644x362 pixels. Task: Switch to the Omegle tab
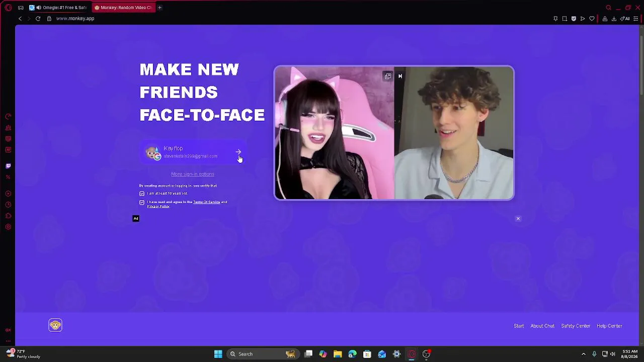59,8
